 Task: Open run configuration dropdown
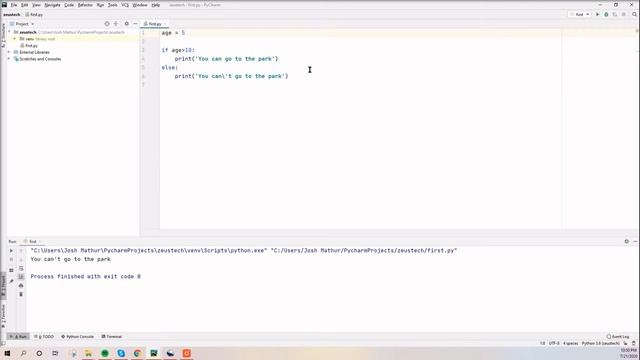coord(580,14)
